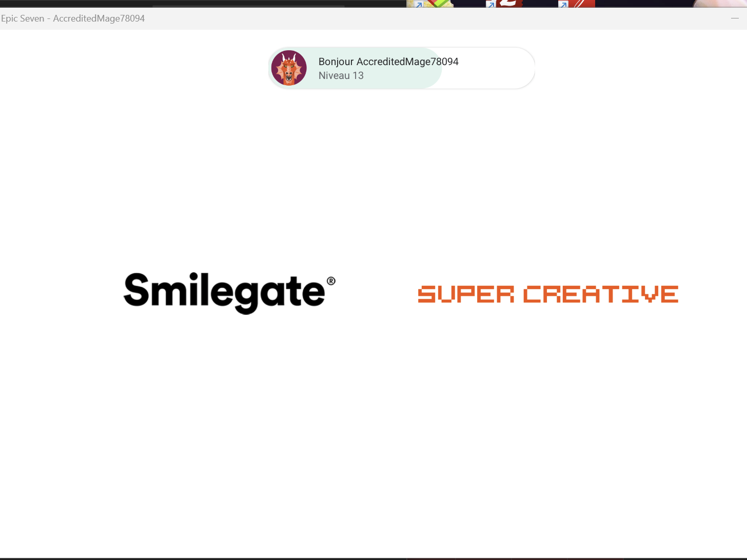The image size is (747, 560).
Task: Click the Smilegate logo
Action: tap(226, 292)
